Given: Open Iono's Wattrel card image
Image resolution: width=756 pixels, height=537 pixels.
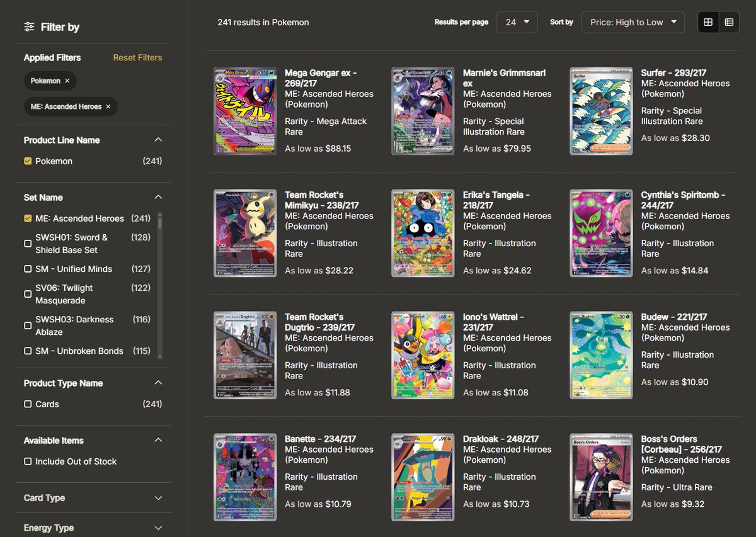Looking at the screenshot, I should pyautogui.click(x=423, y=355).
